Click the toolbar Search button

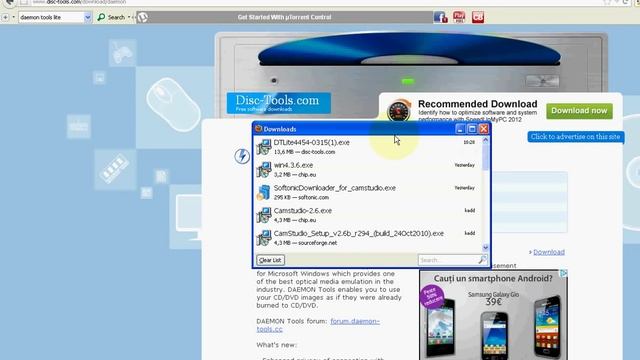click(x=111, y=17)
